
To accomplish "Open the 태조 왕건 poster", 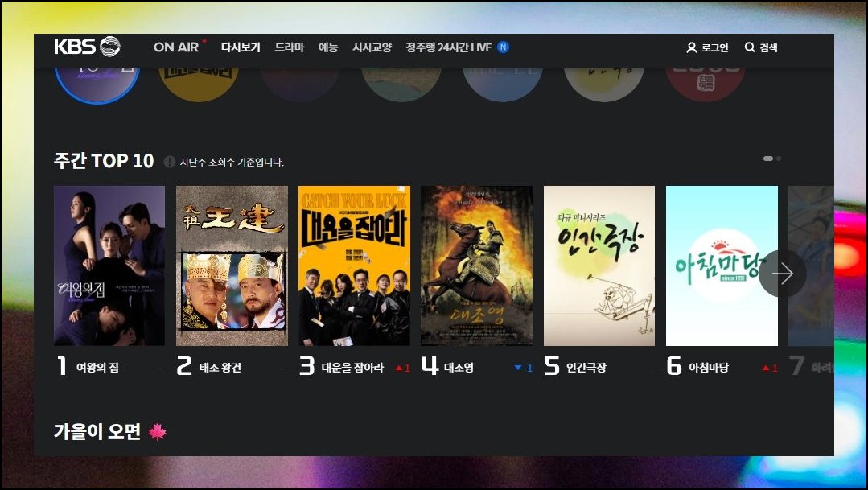I will pos(232,266).
